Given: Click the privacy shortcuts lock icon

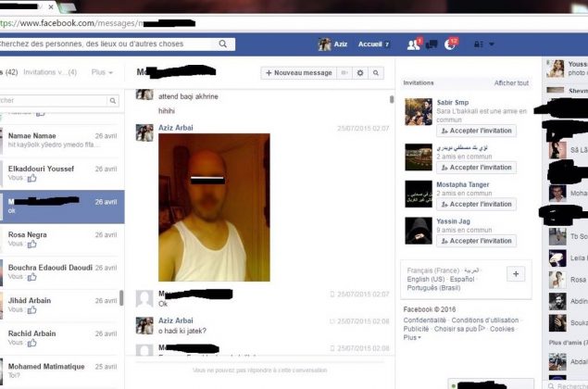Looking at the screenshot, I should tap(478, 44).
